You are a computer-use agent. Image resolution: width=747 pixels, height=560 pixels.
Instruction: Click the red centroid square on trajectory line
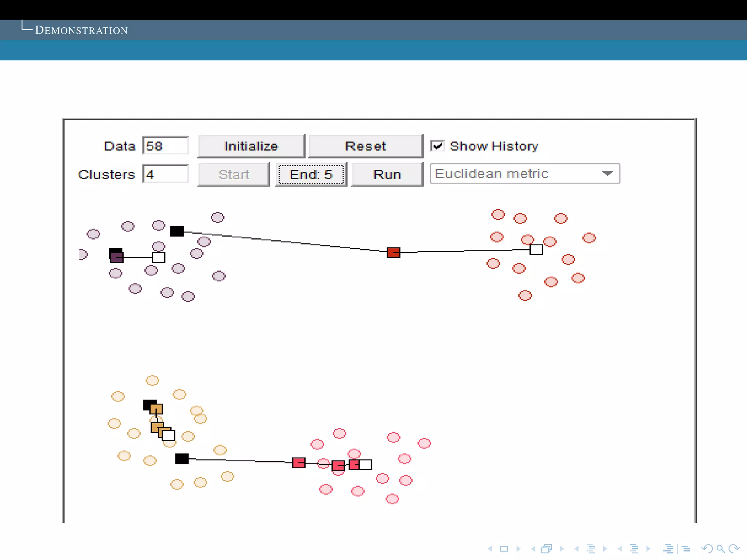point(393,252)
